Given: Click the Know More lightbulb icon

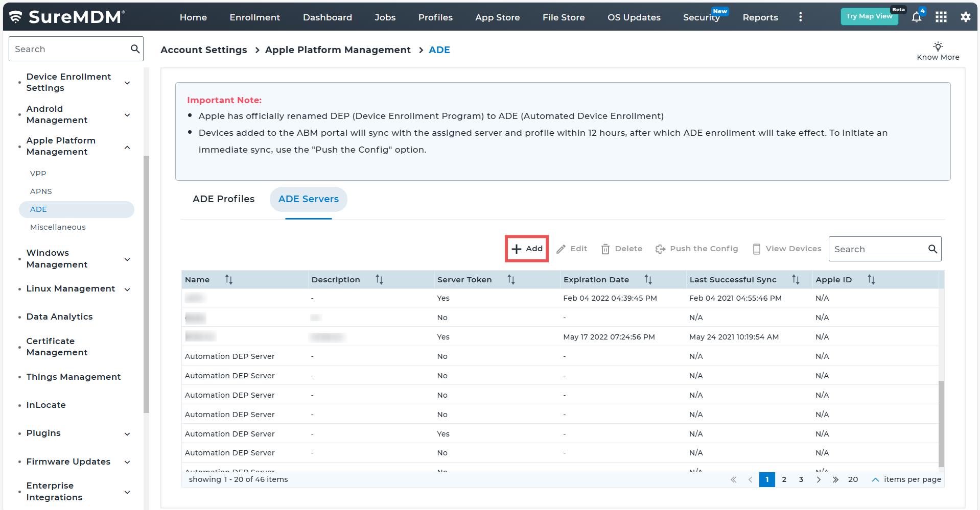Looking at the screenshot, I should click(938, 46).
